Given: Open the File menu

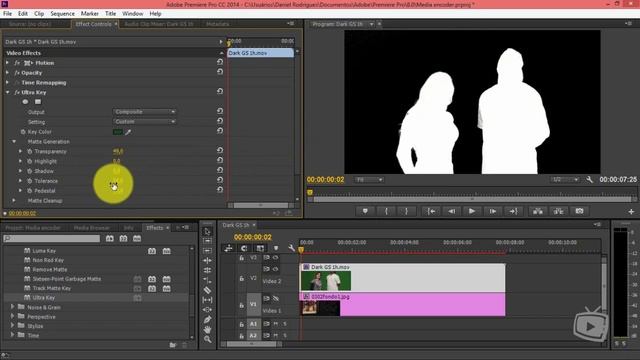Looking at the screenshot, I should coord(7,13).
